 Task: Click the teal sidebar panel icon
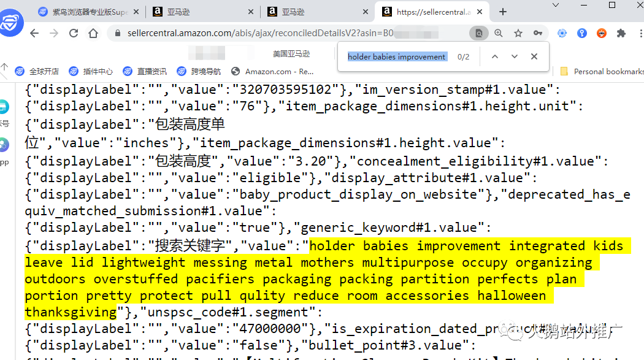click(4, 107)
